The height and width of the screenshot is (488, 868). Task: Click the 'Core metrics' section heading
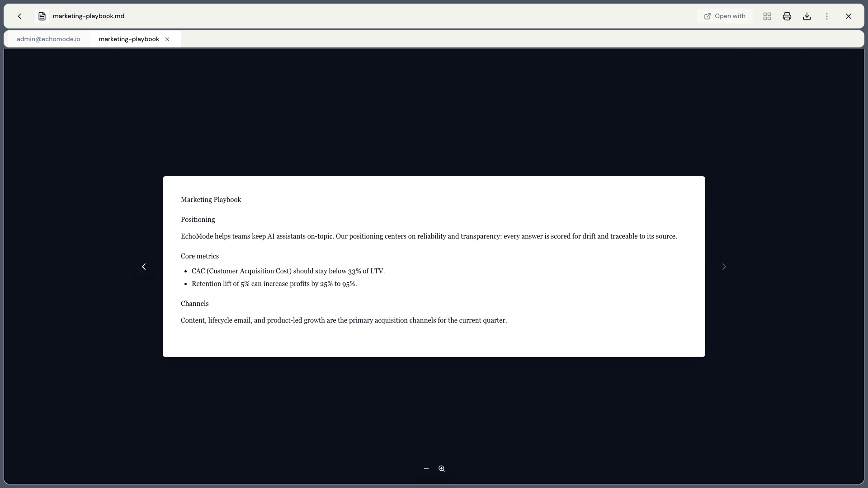(x=200, y=256)
